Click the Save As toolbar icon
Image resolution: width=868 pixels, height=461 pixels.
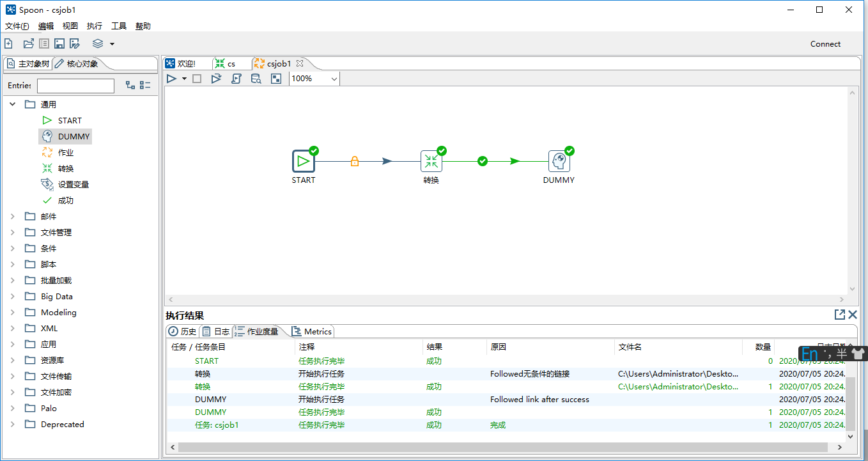75,43
